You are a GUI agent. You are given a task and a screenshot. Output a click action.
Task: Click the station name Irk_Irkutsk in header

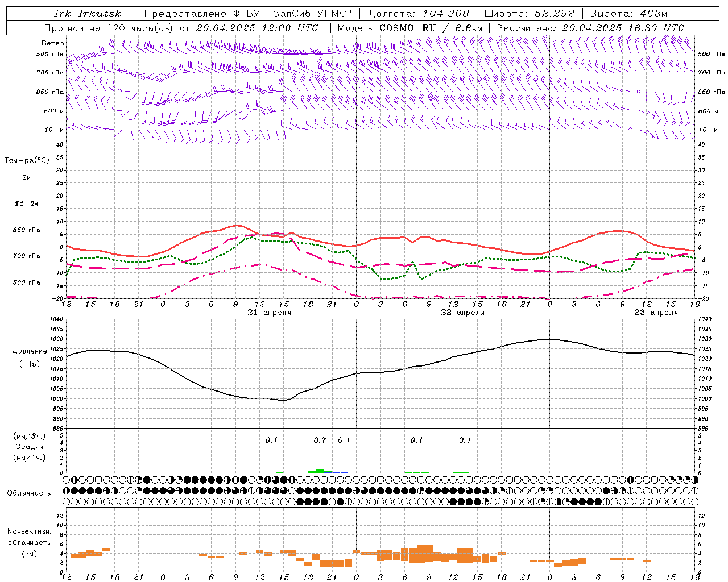pyautogui.click(x=87, y=14)
